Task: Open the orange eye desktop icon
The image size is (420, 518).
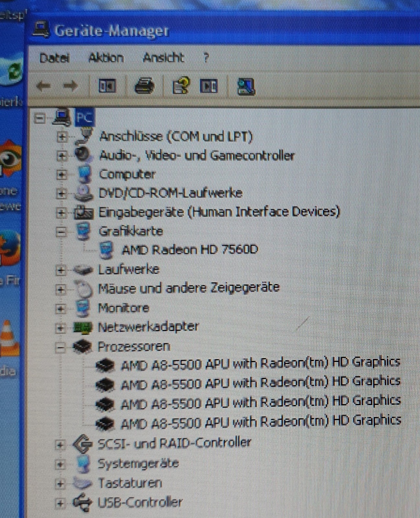Action: click(10, 159)
